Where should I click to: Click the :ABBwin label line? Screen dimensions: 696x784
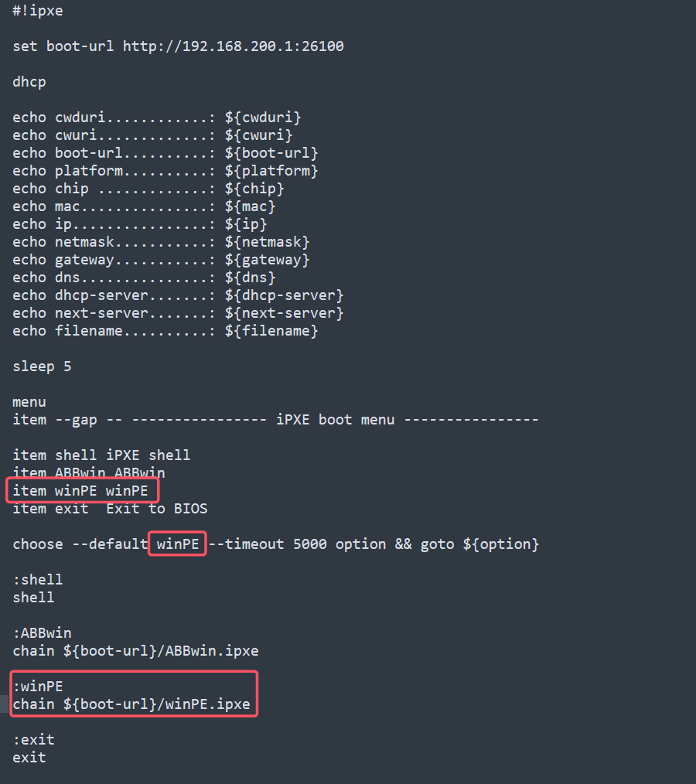[42, 633]
